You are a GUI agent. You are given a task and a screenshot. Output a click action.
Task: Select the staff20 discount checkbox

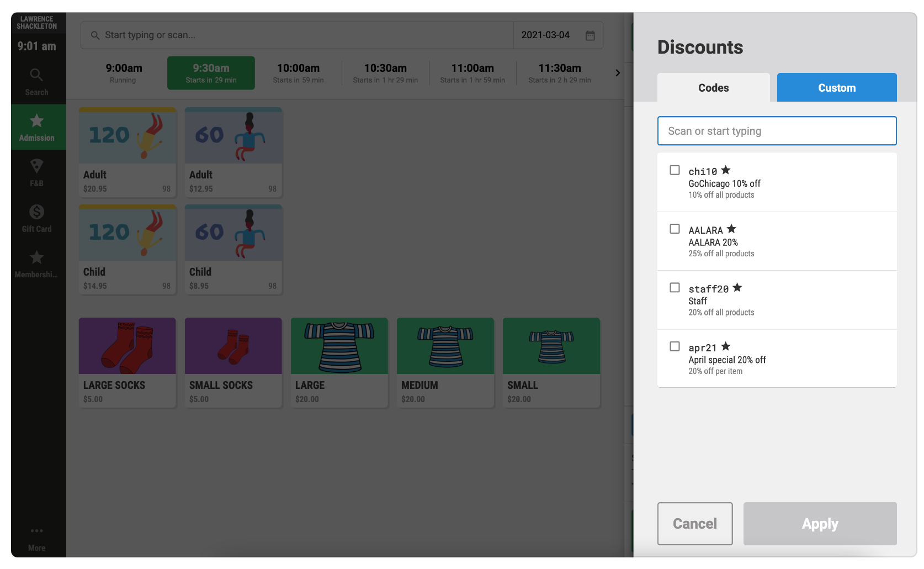(675, 287)
